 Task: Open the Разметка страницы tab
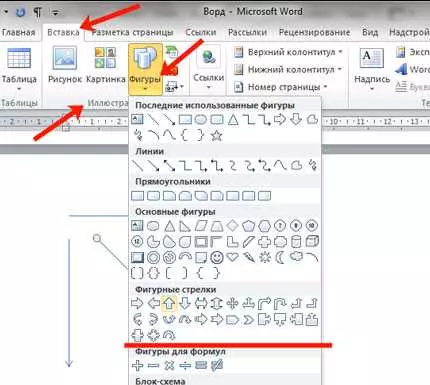pyautogui.click(x=132, y=32)
